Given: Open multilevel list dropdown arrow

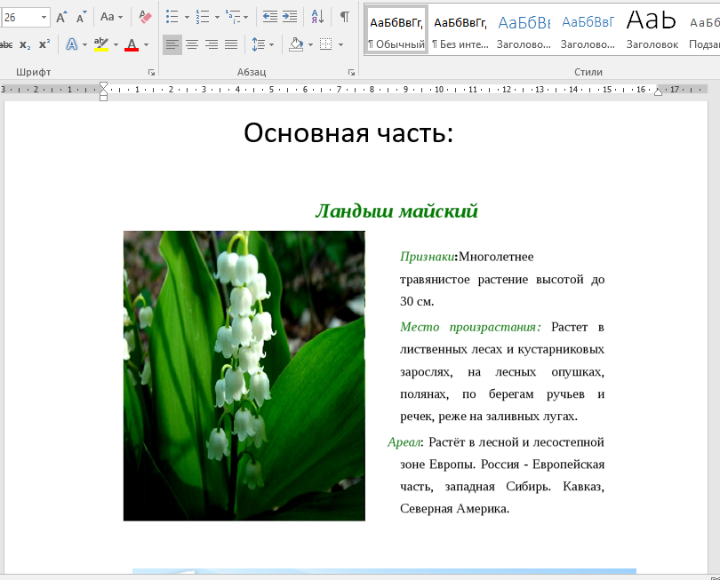Looking at the screenshot, I should (x=245, y=17).
